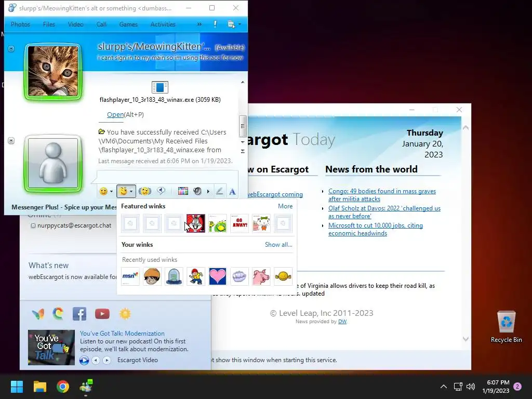The image size is (532, 399).
Task: Click Show all... for Your winks
Action: pyautogui.click(x=278, y=245)
